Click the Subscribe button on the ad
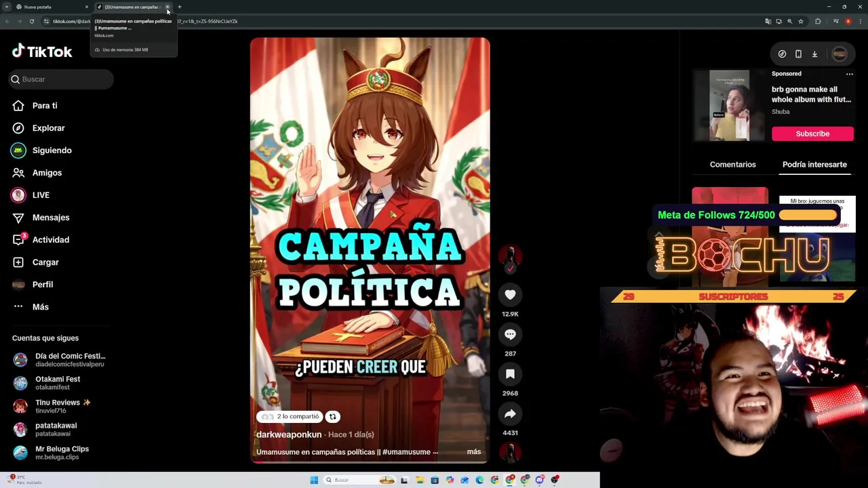The width and height of the screenshot is (868, 488). pyautogui.click(x=812, y=134)
